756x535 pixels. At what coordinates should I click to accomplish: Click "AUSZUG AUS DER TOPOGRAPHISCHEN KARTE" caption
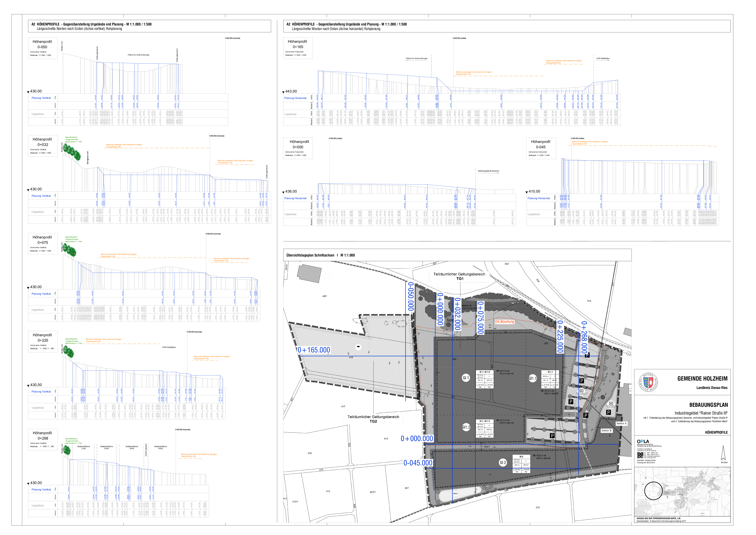659,519
